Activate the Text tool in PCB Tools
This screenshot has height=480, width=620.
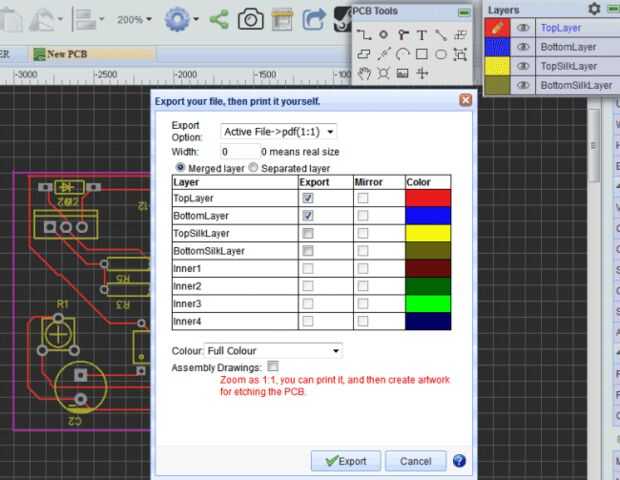[x=422, y=35]
